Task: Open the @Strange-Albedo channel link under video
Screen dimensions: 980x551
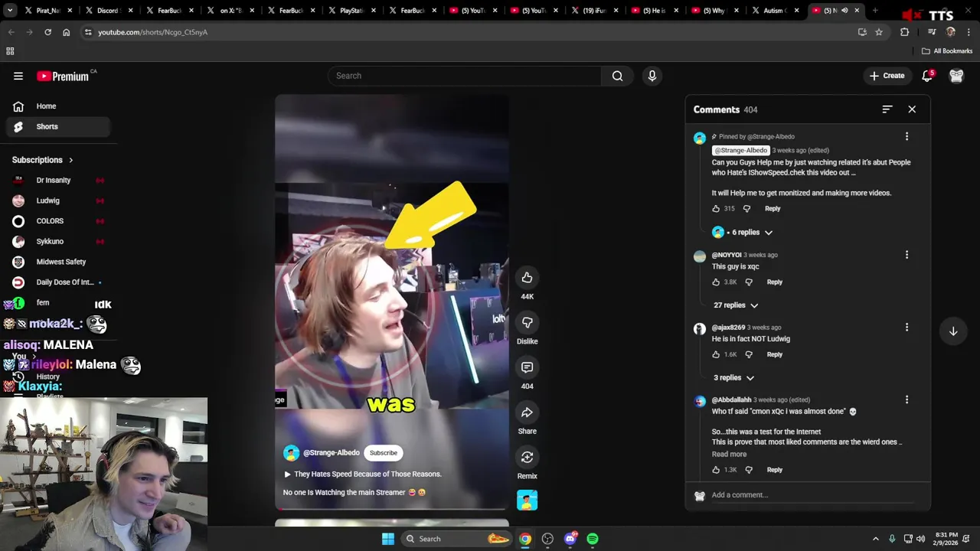Action: pyautogui.click(x=331, y=453)
